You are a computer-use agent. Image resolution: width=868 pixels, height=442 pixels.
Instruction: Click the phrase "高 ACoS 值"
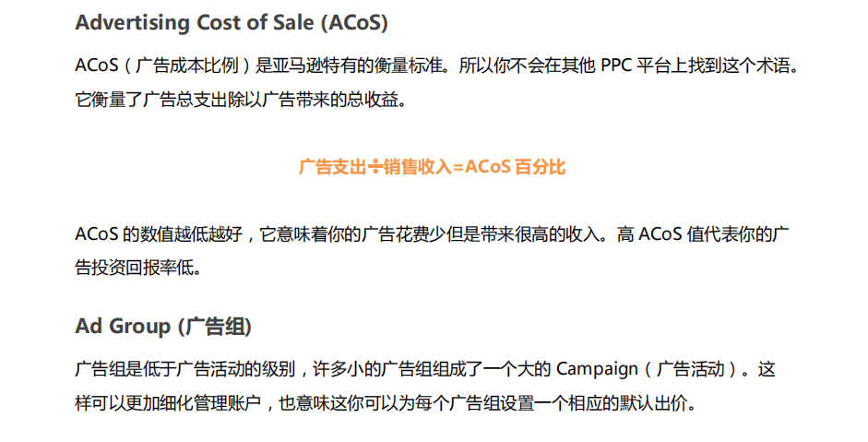661,234
